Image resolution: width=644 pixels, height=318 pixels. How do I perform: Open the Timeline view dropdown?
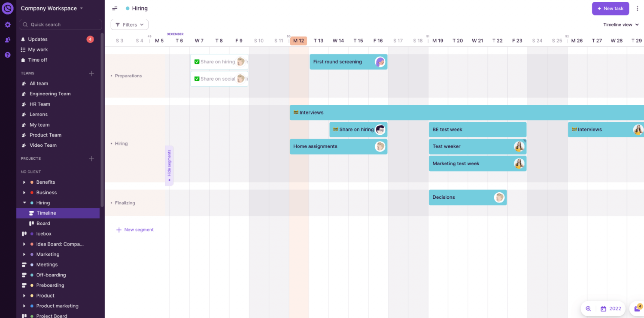point(620,24)
